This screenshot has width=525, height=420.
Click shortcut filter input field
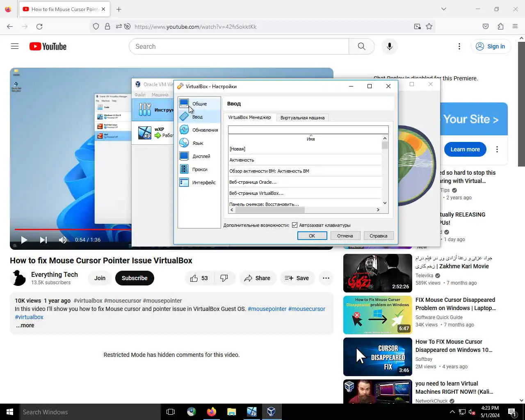(308, 130)
